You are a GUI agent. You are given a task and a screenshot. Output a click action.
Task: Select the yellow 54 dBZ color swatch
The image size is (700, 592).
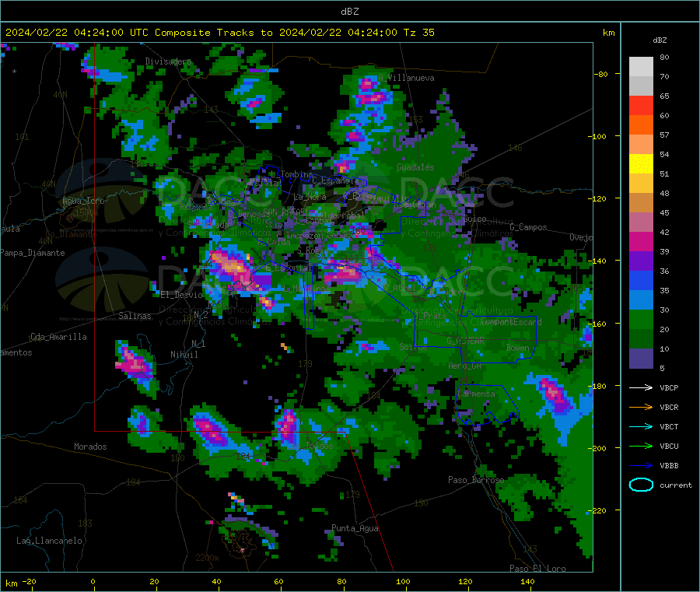click(x=641, y=164)
